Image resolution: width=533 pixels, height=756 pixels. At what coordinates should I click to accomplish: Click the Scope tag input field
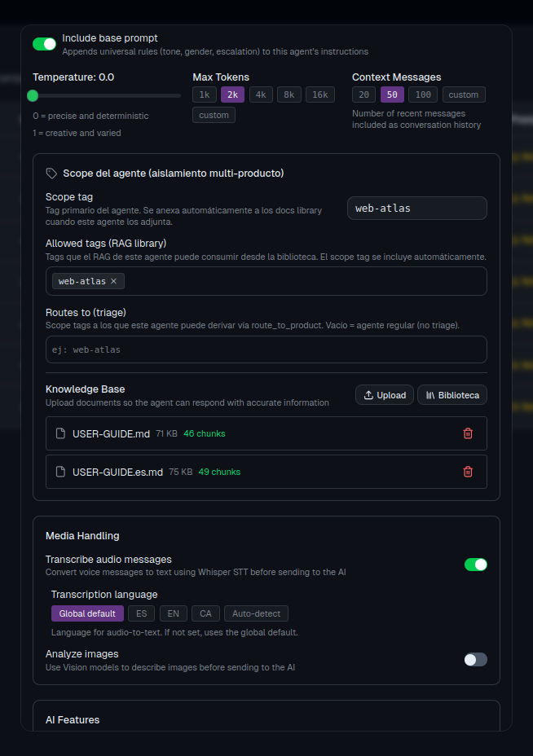(x=416, y=208)
